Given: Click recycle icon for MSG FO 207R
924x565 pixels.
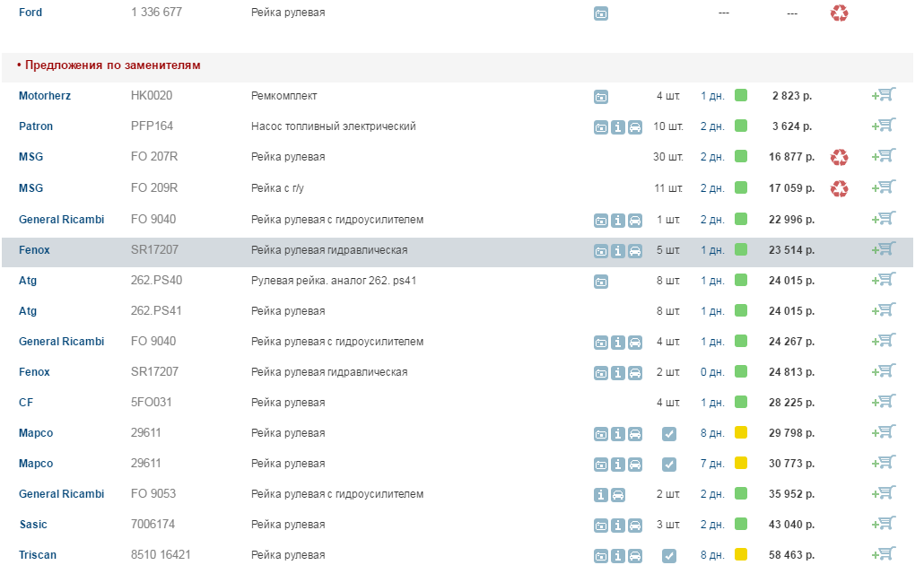Looking at the screenshot, I should point(839,157).
